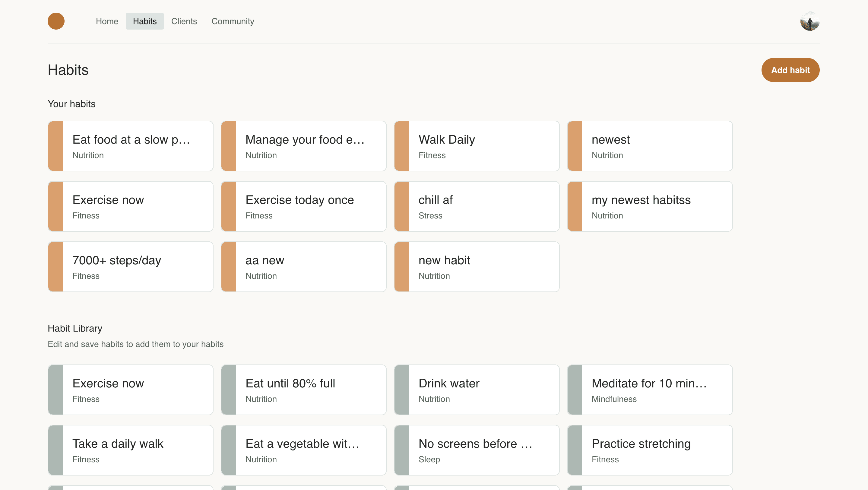Select Practice stretching library habit
The image size is (868, 490).
[x=650, y=450]
